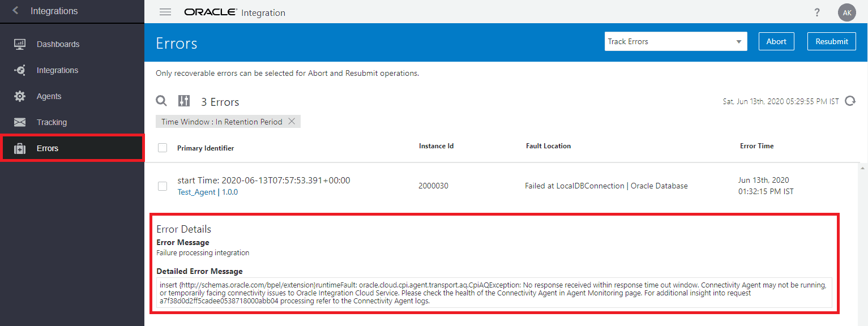Image resolution: width=868 pixels, height=326 pixels.
Task: Refresh the errors list
Action: pyautogui.click(x=850, y=100)
